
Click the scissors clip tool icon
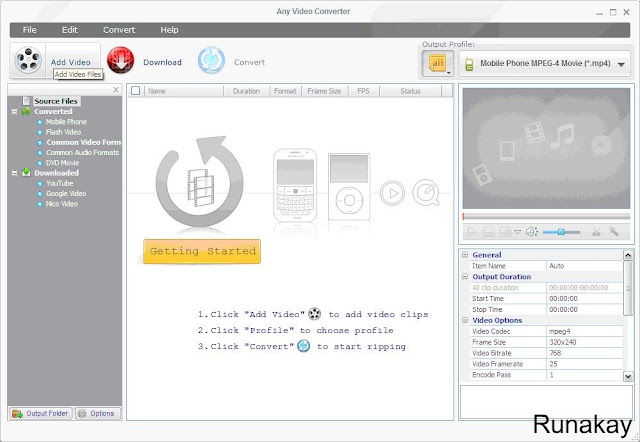point(596,232)
